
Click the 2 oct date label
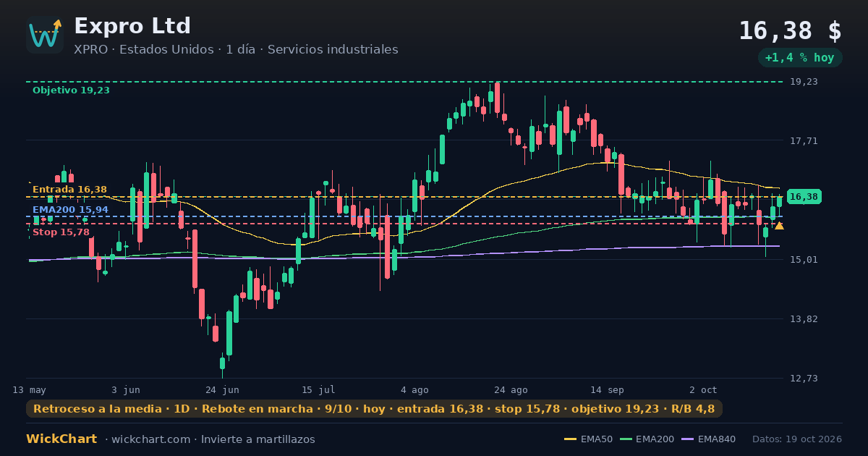[703, 389]
